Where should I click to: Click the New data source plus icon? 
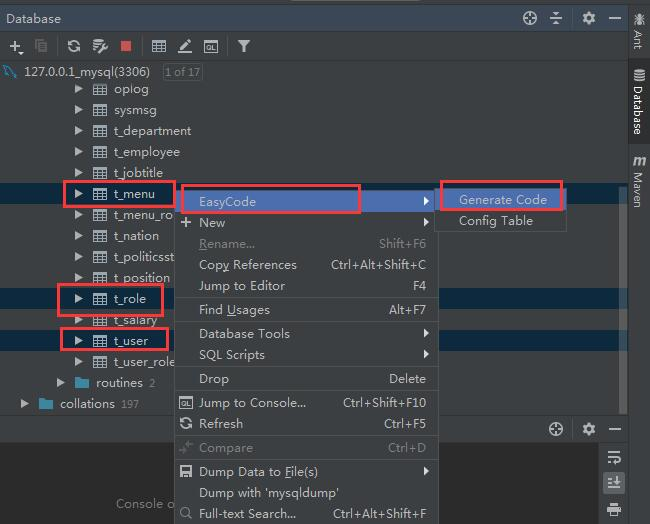(16, 46)
